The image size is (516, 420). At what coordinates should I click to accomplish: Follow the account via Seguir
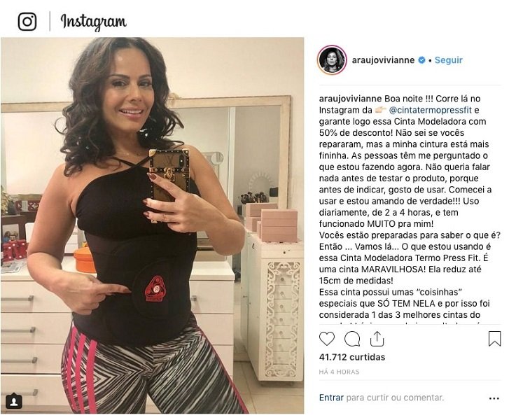click(449, 60)
